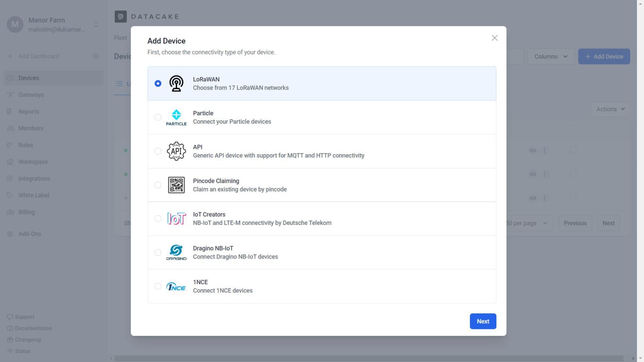
Task: Click the Dragino logo icon
Action: click(176, 252)
